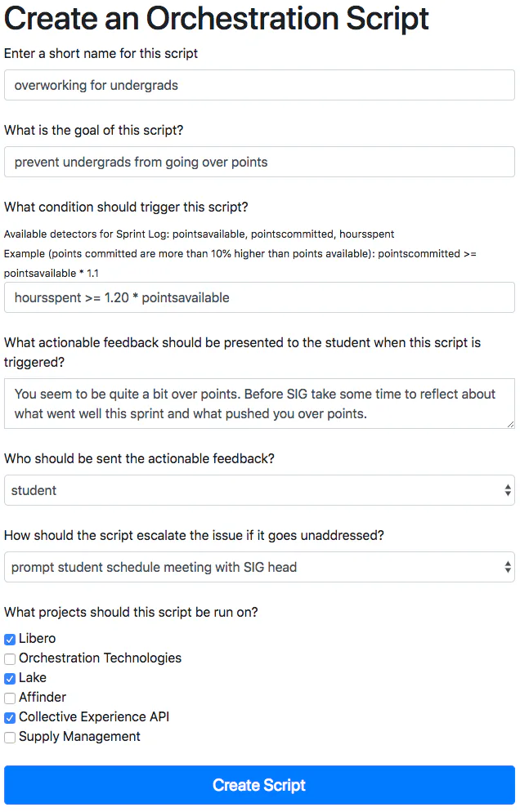Click the Affinder label text
The width and height of the screenshot is (520, 812).
click(43, 697)
